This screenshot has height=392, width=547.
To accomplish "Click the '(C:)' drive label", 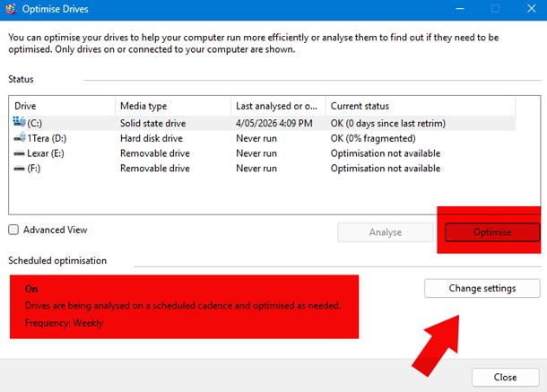I will pos(35,123).
